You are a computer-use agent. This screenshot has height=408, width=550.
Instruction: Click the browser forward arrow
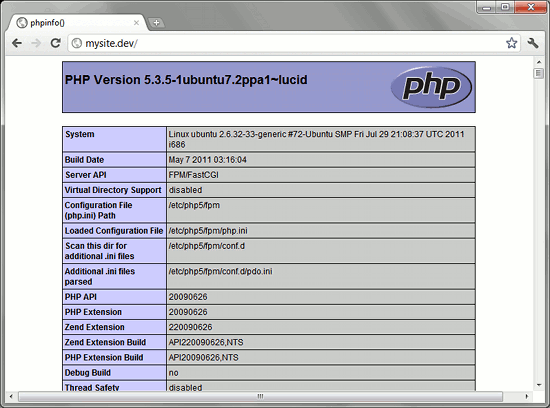coord(36,43)
